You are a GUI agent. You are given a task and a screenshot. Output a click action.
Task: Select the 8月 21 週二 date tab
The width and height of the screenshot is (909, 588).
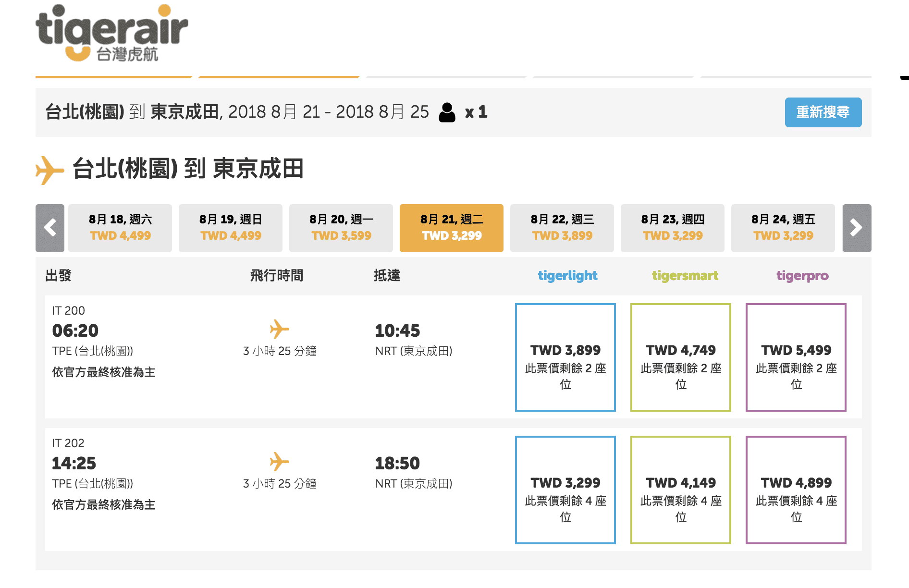tap(452, 228)
